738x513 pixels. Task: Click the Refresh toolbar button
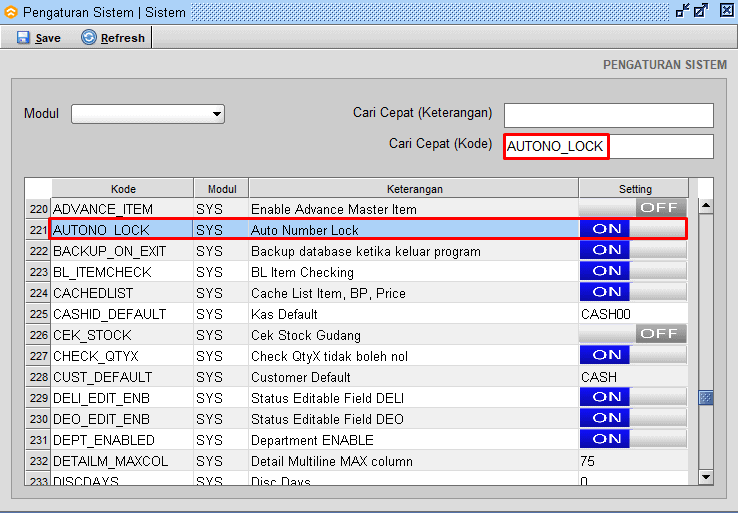click(x=113, y=38)
